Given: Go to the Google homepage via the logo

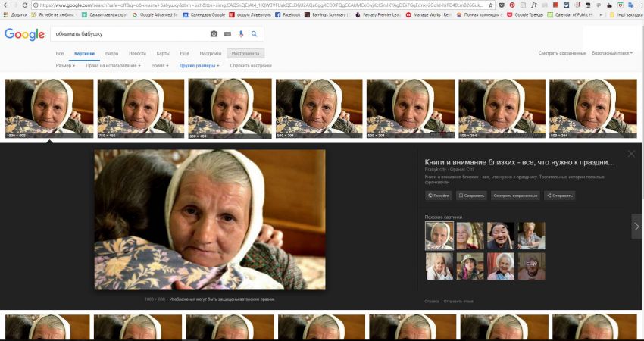Looking at the screenshot, I should pos(24,35).
